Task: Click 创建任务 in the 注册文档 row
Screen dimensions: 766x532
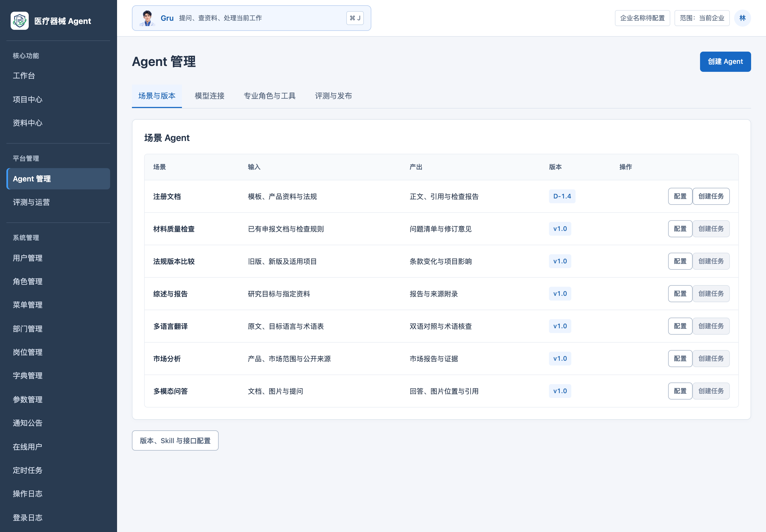Action: pyautogui.click(x=711, y=196)
